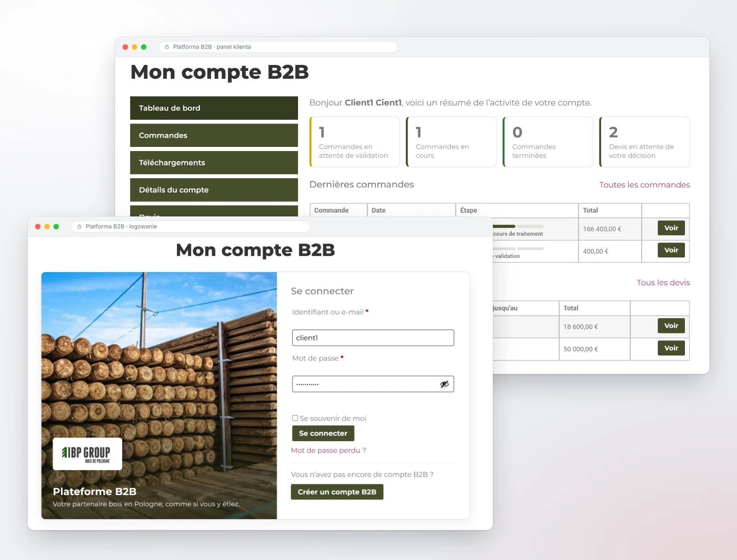The height and width of the screenshot is (560, 737).
Task: Click the Étape column header
Action: coord(517,210)
